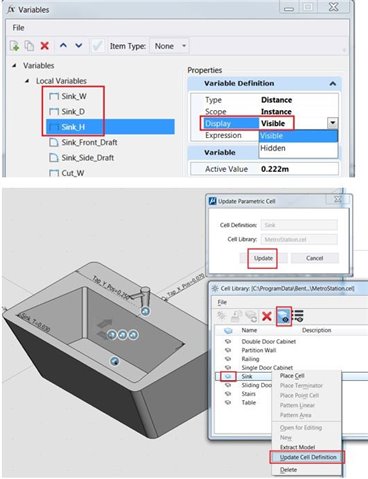Image resolution: width=368 pixels, height=479 pixels.
Task: Click the Active Value field 0.222m
Action: [298, 169]
